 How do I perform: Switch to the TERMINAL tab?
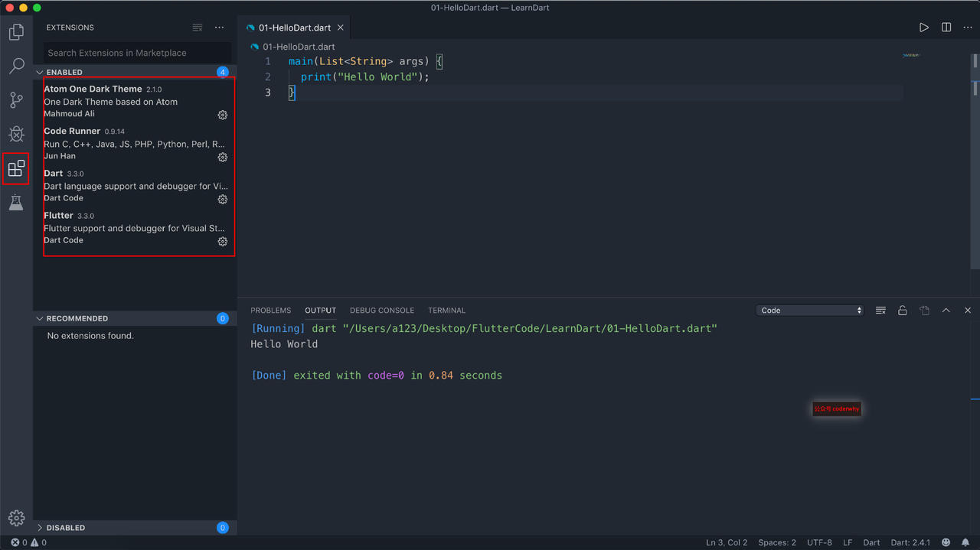pyautogui.click(x=447, y=311)
